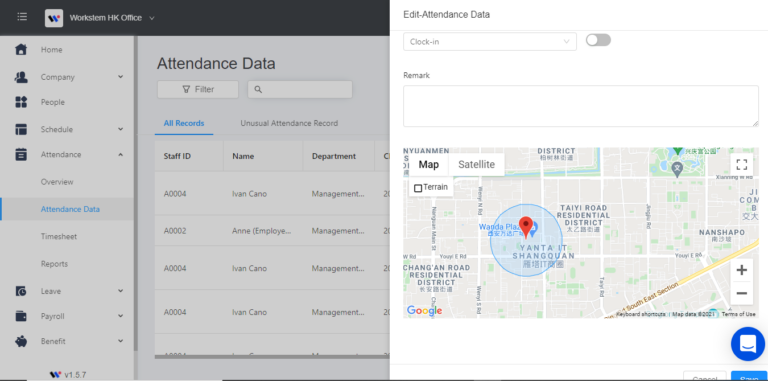The height and width of the screenshot is (381, 768).
Task: Click the Benefit piggy bank icon
Action: (21, 341)
